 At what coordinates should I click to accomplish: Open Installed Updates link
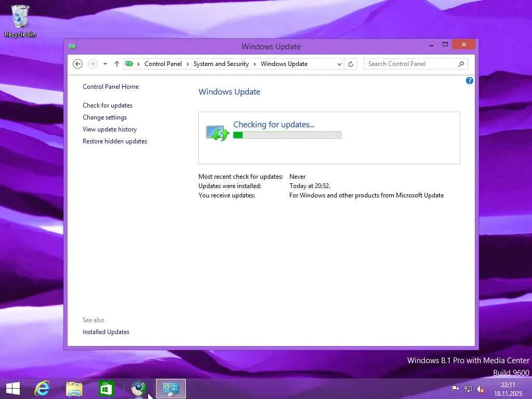(x=106, y=332)
